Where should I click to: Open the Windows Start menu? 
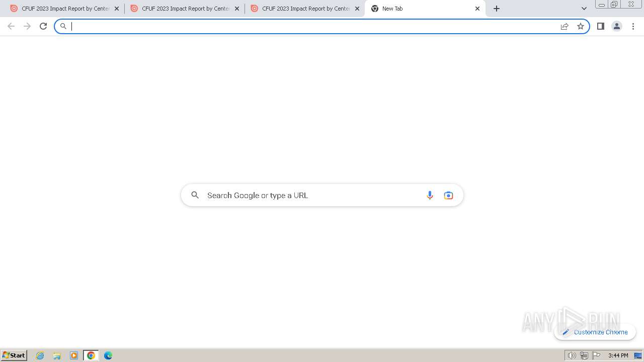(x=14, y=355)
